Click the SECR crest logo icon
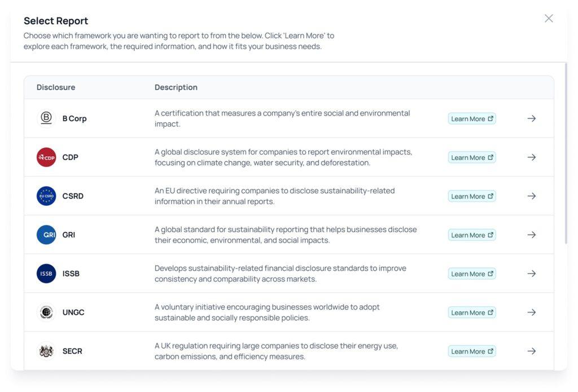 [46, 351]
